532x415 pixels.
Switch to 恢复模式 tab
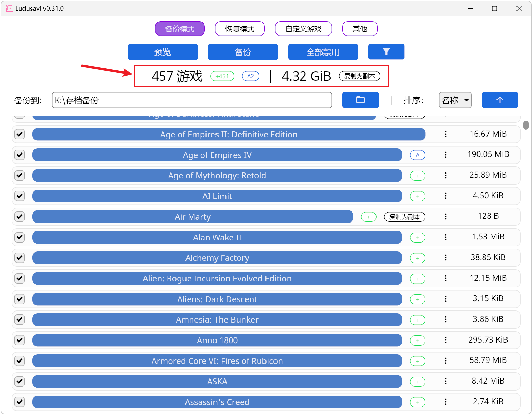tap(240, 29)
